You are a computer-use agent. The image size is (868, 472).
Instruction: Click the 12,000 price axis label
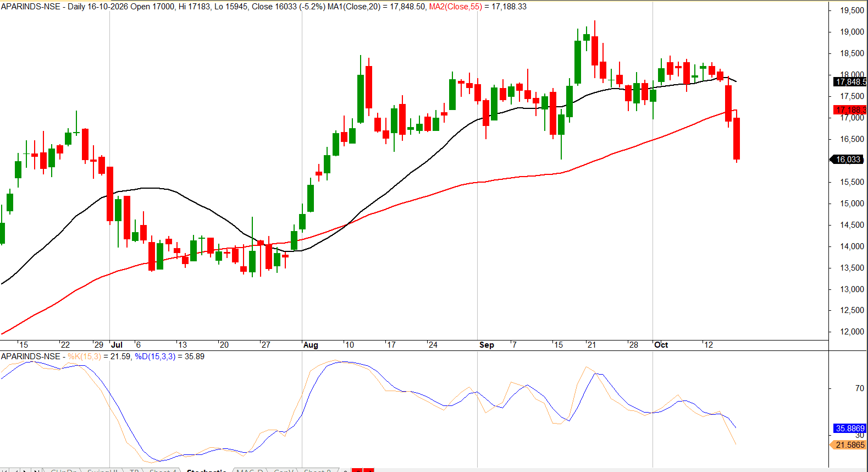[852, 332]
